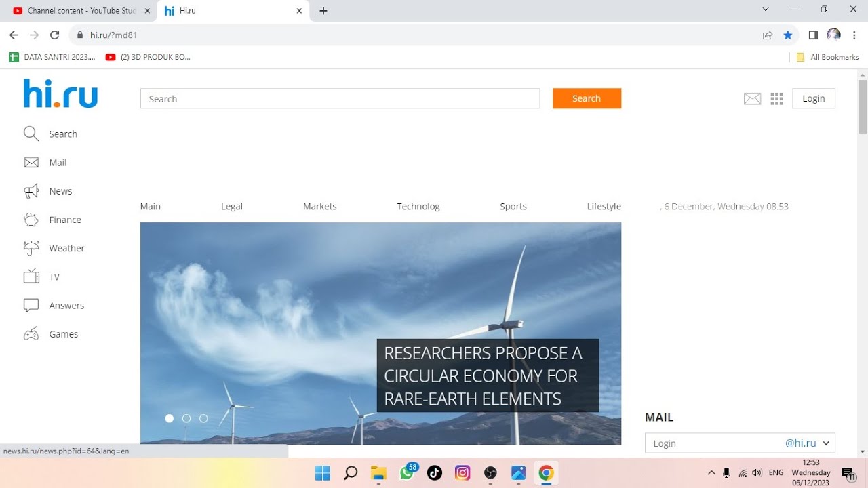Reload the page with refresh icon
This screenshot has height=488, width=868.
(x=55, y=35)
